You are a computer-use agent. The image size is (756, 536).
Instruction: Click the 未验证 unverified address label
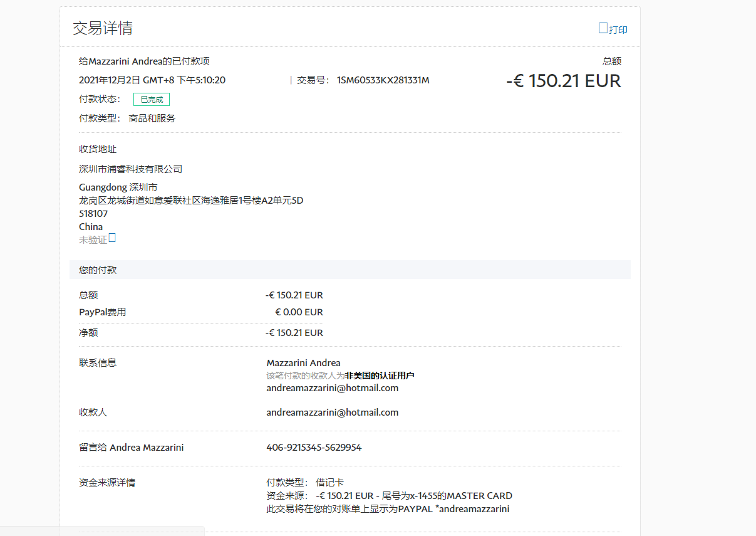93,239
